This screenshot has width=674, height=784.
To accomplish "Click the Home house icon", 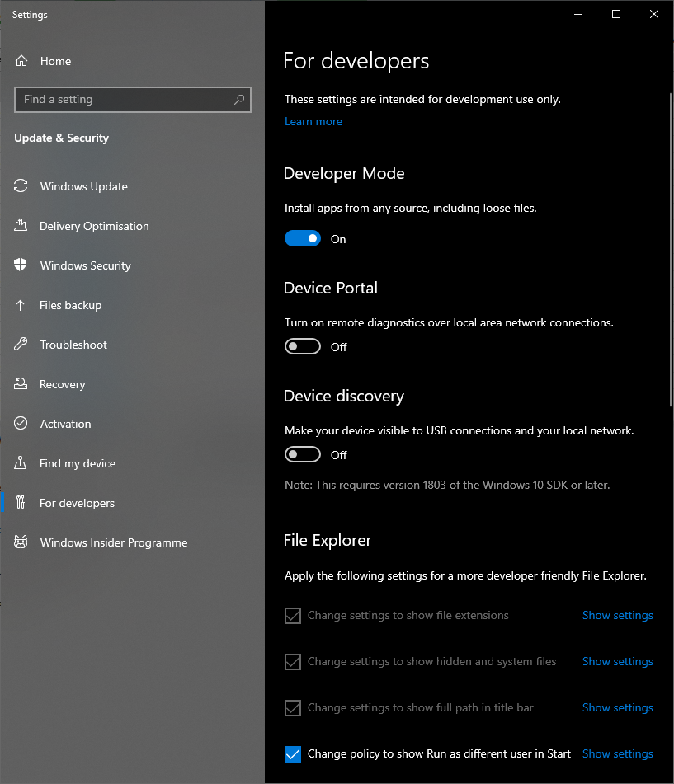I will pyautogui.click(x=21, y=61).
